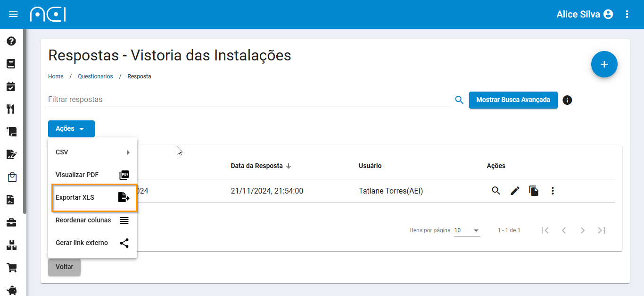Open the shopping bag sidebar icon
This screenshot has width=644, height=296.
11,177
